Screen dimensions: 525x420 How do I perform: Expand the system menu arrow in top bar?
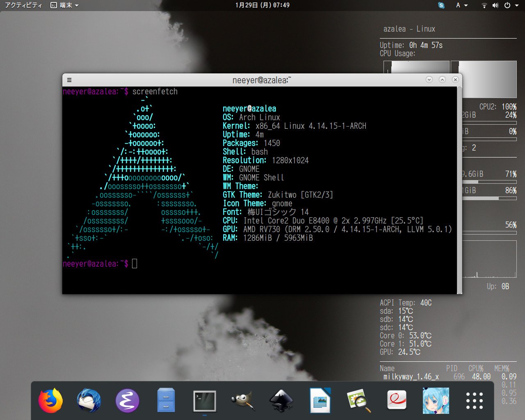[517, 5]
